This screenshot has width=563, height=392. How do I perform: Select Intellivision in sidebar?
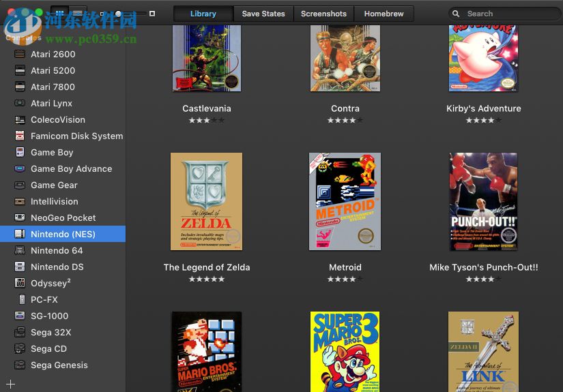click(x=63, y=202)
